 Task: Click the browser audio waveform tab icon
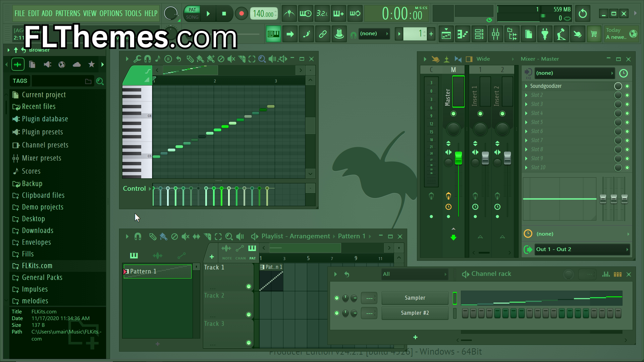pos(18,64)
